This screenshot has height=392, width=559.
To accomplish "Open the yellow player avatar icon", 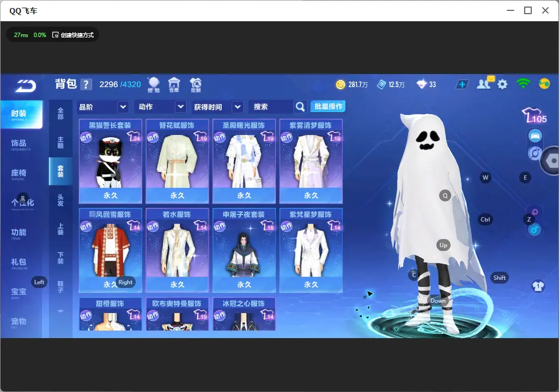I will pyautogui.click(x=544, y=84).
